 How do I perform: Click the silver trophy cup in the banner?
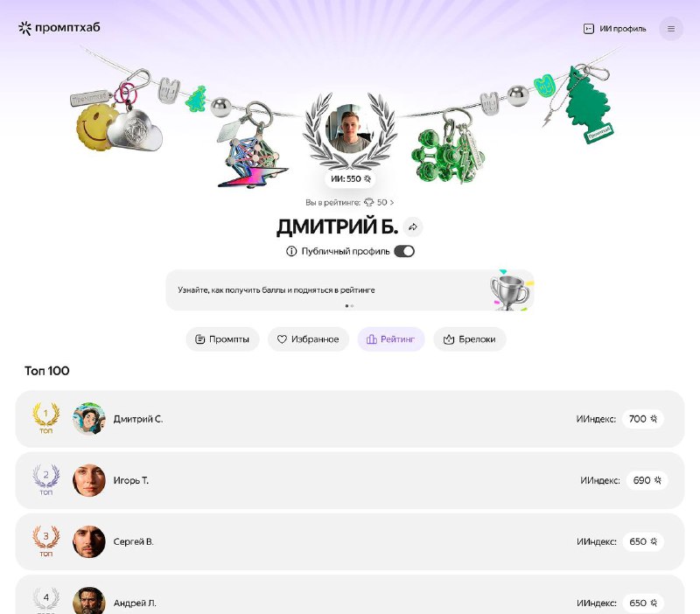coord(509,292)
